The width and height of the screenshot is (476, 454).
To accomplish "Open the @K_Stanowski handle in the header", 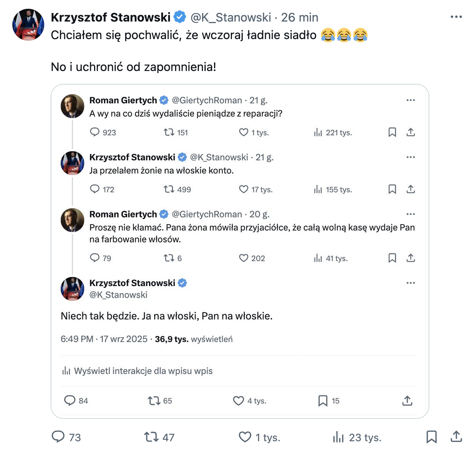I will 231,18.
